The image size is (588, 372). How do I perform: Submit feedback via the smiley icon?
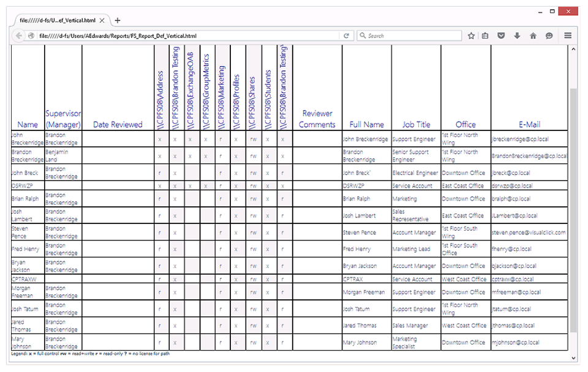(x=549, y=35)
